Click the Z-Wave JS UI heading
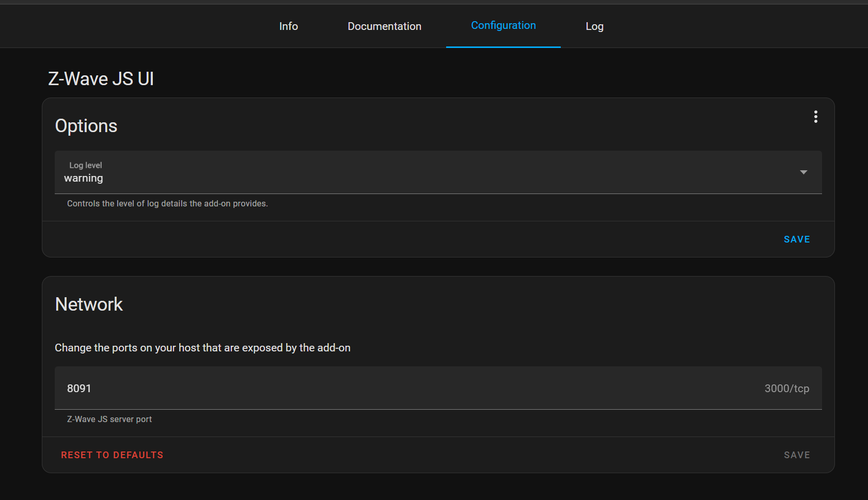The height and width of the screenshot is (500, 868). [101, 79]
